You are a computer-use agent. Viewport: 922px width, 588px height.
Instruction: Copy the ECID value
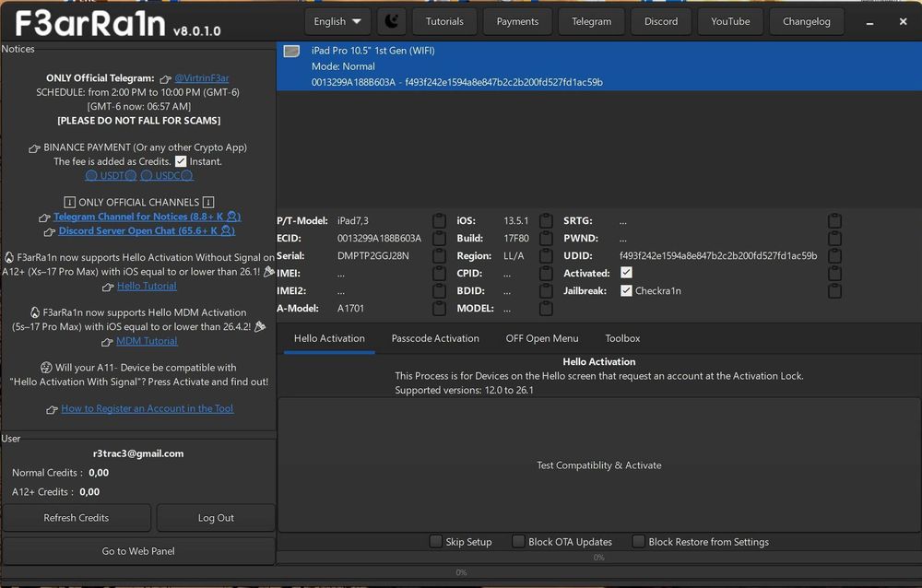pyautogui.click(x=439, y=239)
